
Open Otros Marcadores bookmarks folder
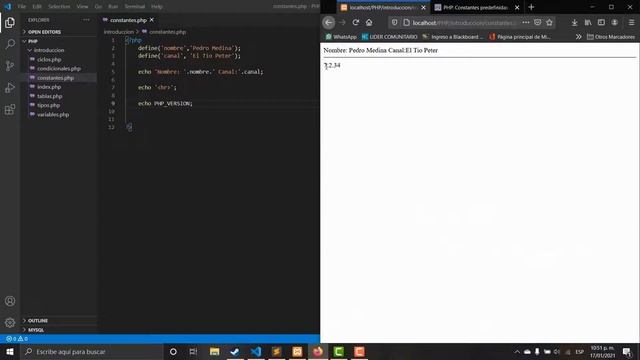pos(611,37)
